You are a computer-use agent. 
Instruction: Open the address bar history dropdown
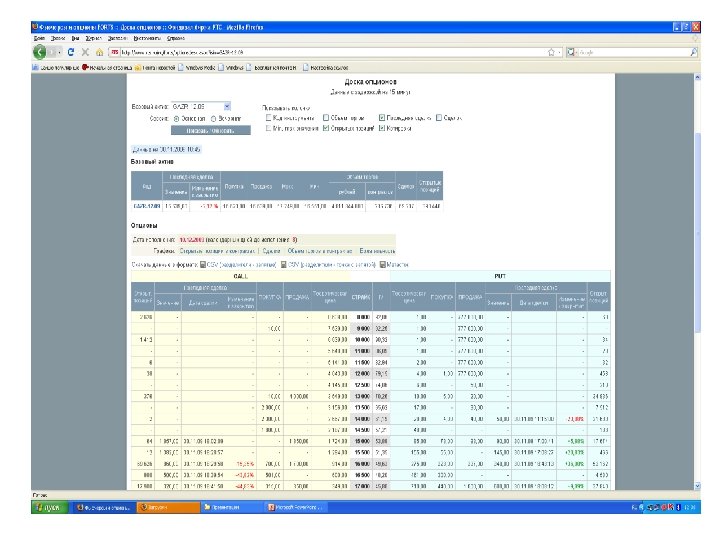coord(559,53)
